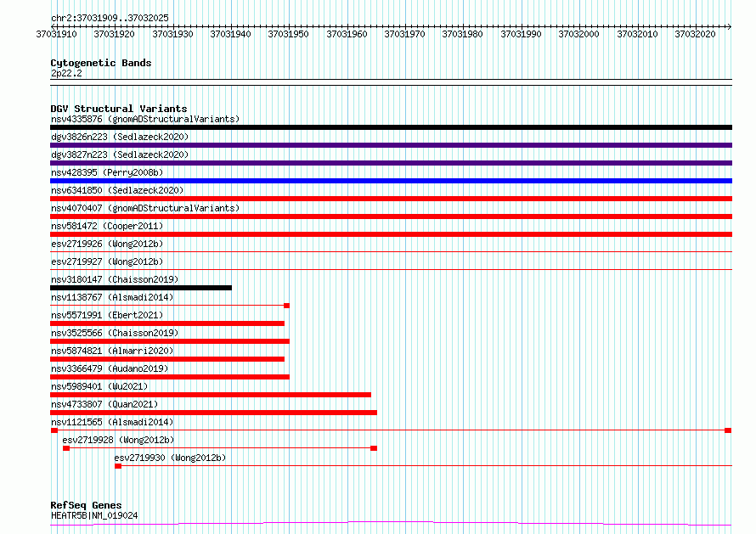Open variant esv2719927 (Wong2012b) label
Viewport: 756px width, 534px height.
pyautogui.click(x=107, y=261)
